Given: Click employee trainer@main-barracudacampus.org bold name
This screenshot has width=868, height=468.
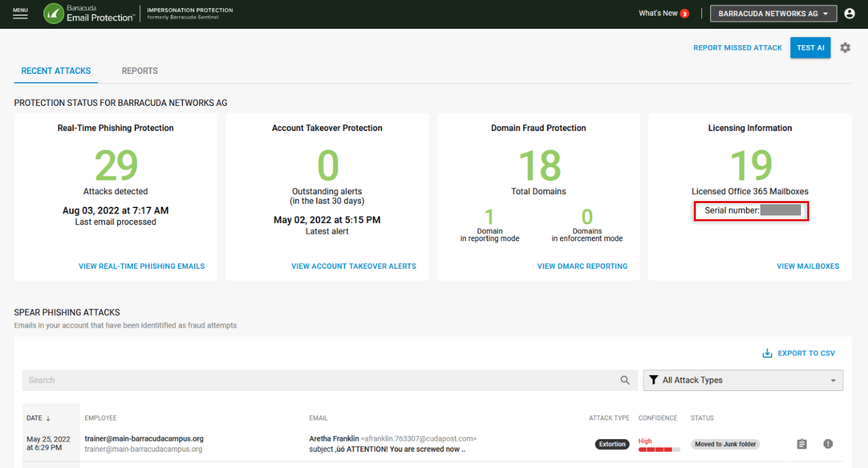Looking at the screenshot, I should tap(144, 439).
